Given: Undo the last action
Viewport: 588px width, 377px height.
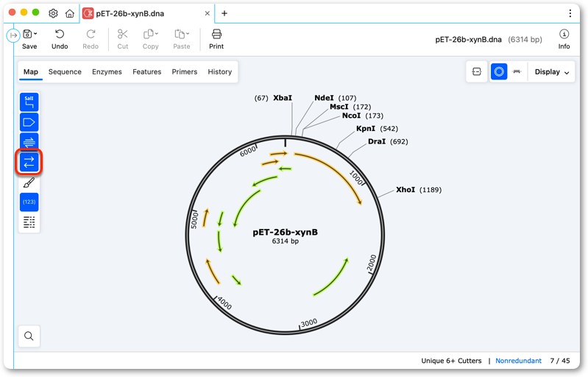Looking at the screenshot, I should (60, 39).
